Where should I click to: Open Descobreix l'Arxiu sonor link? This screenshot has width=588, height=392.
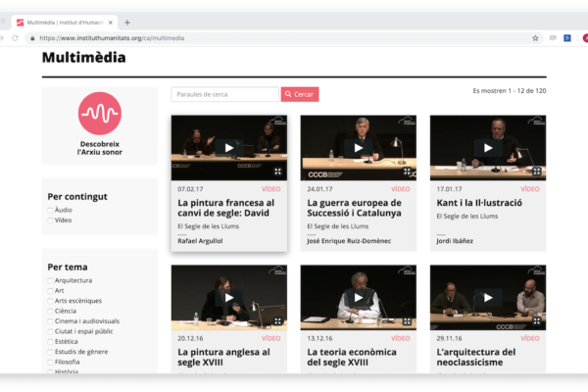[x=99, y=148]
